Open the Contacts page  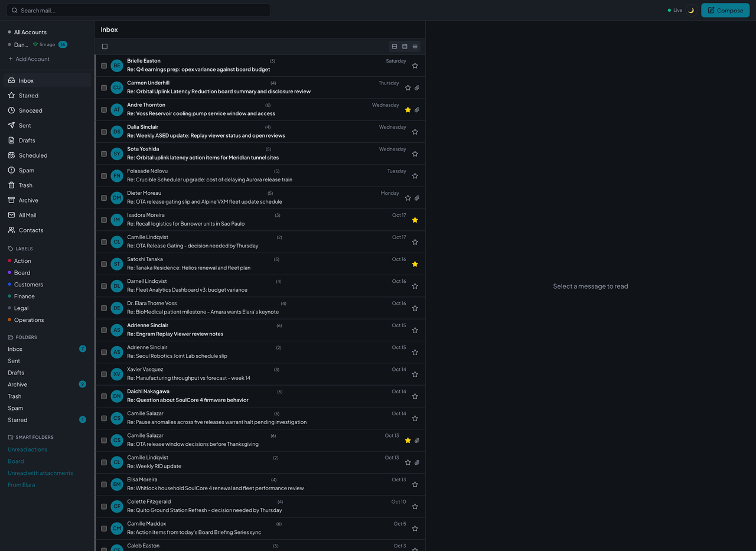[47, 230]
